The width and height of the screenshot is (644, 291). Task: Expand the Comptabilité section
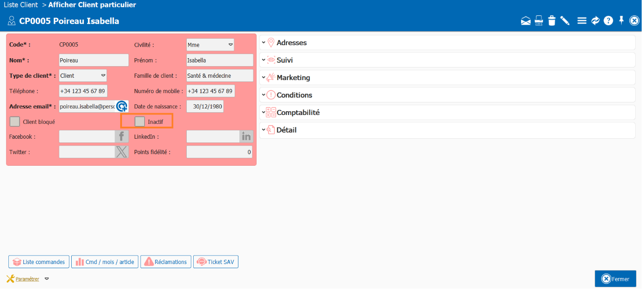tap(298, 113)
